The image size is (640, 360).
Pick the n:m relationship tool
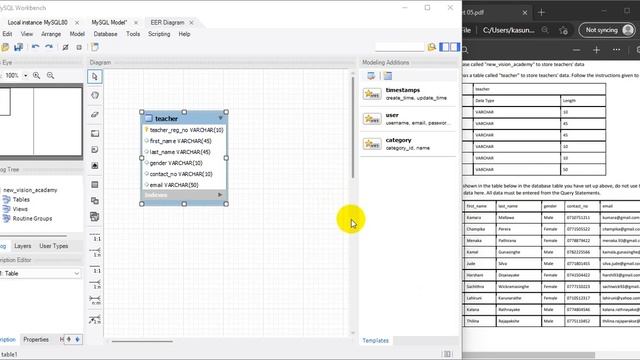(x=95, y=300)
